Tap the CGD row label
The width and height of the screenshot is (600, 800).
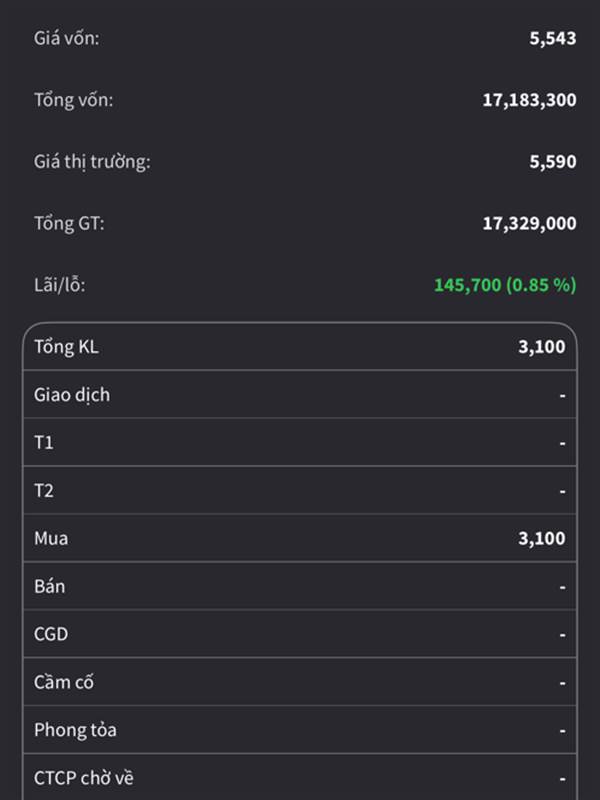(x=51, y=635)
